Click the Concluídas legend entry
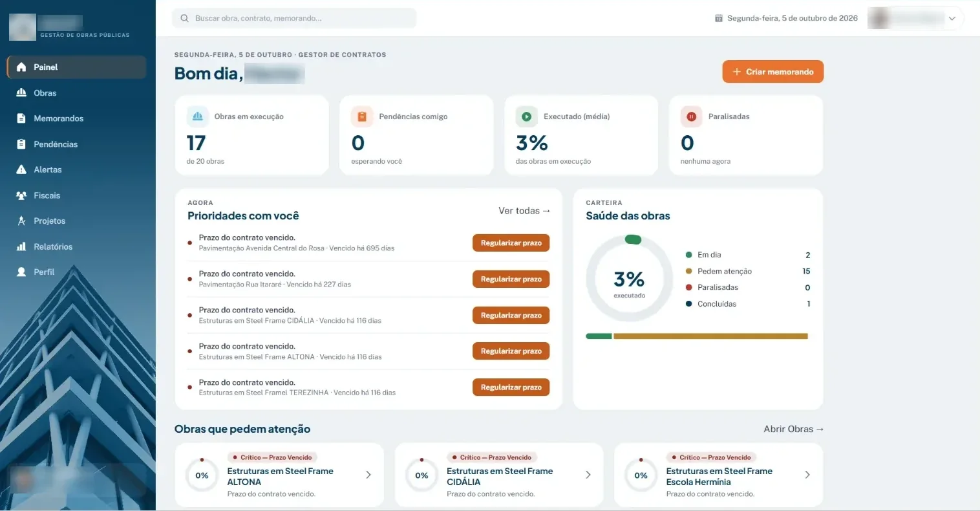The image size is (980, 511). 748,304
